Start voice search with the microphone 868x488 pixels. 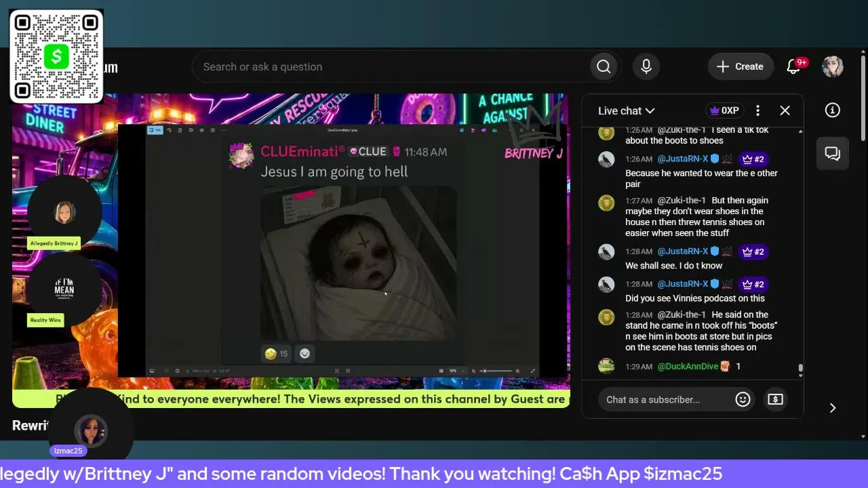coord(646,66)
